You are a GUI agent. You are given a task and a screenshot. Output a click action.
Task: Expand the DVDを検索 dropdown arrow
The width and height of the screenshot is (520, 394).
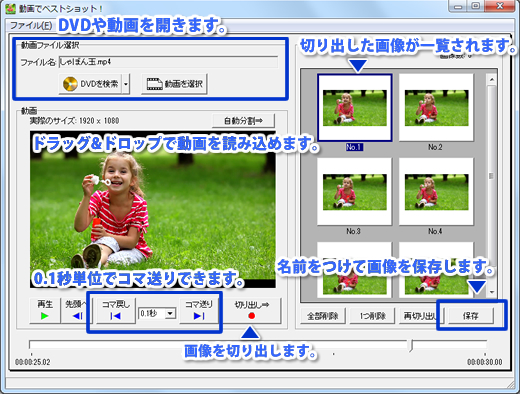tap(126, 84)
